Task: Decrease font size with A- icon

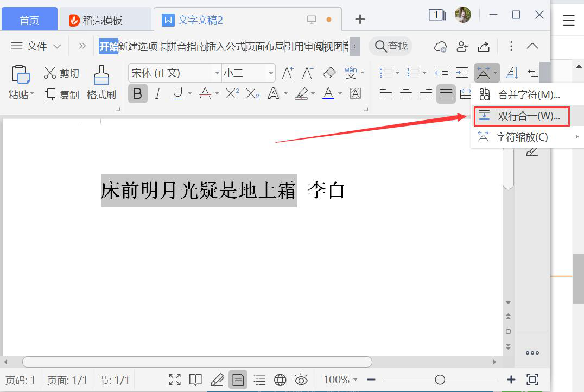Action: point(308,73)
